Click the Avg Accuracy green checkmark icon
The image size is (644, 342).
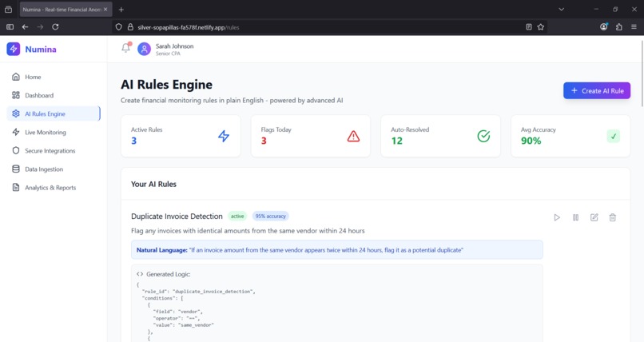point(613,136)
